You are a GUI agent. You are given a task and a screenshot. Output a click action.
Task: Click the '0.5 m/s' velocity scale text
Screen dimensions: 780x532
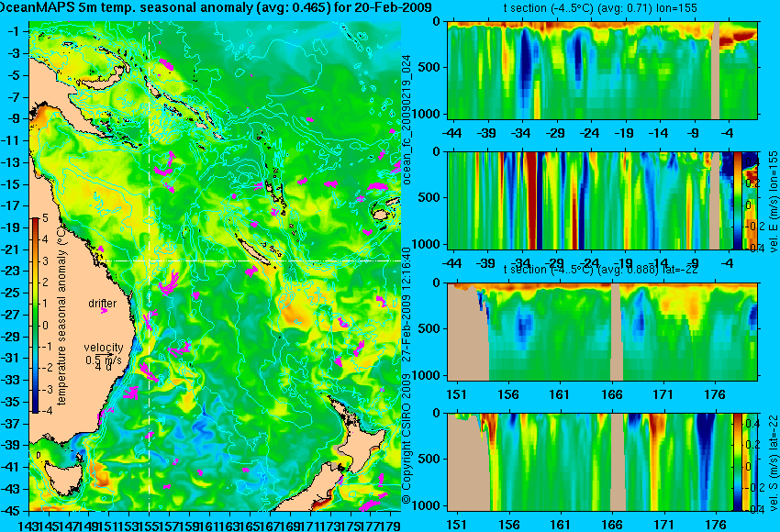point(104,360)
